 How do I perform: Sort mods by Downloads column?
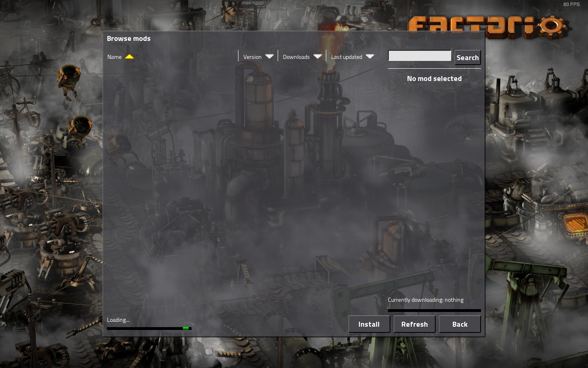(x=296, y=57)
